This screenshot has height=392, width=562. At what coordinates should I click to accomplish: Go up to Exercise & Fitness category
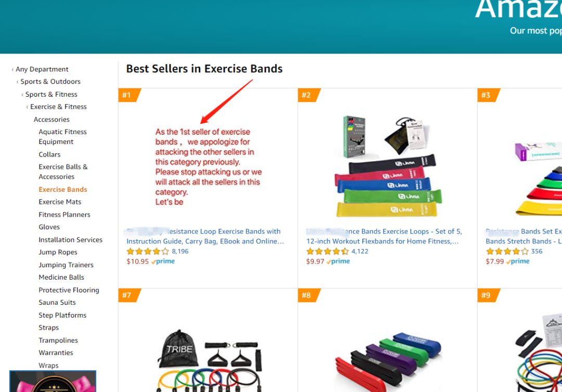point(58,107)
